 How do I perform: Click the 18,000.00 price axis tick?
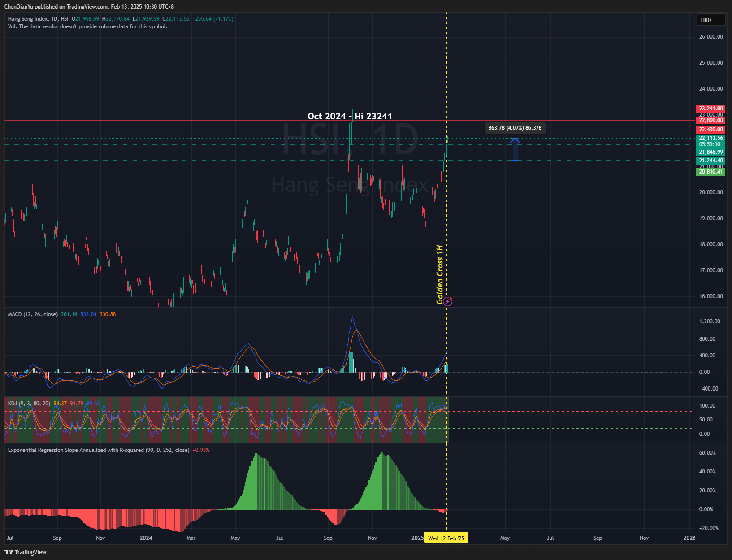click(711, 244)
